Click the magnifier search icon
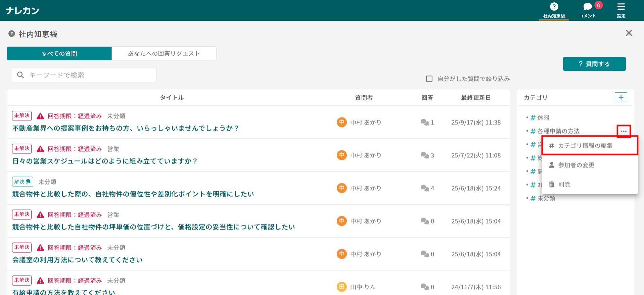 point(20,75)
